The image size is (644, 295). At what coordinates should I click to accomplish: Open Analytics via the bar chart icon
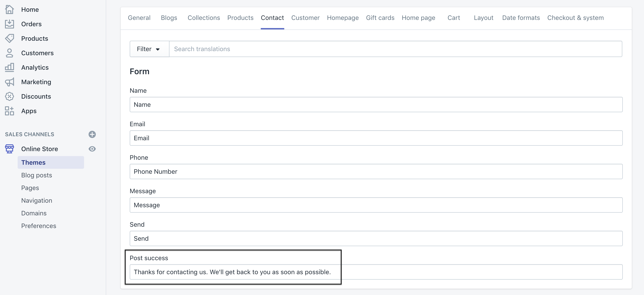pos(9,67)
